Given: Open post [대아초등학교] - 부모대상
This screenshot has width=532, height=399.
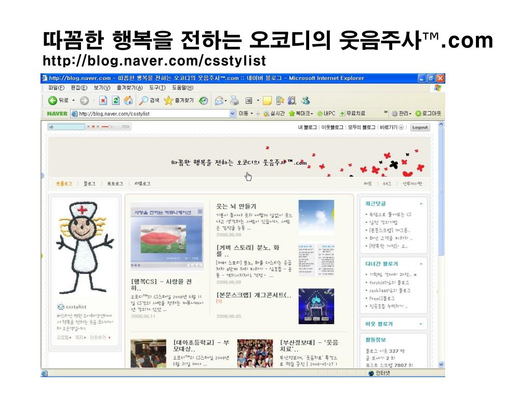Looking at the screenshot, I should pyautogui.click(x=201, y=345).
